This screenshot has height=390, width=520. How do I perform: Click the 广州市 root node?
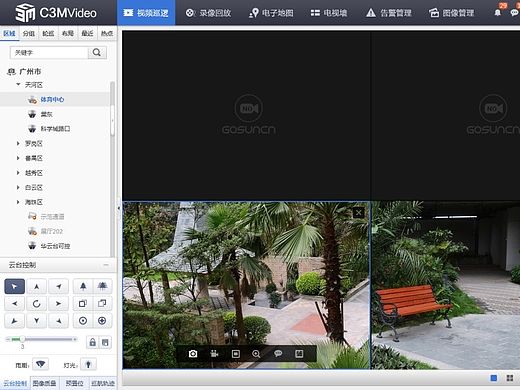30,71
